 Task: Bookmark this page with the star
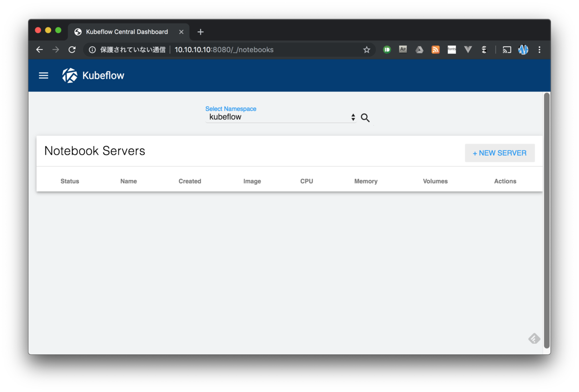[367, 50]
